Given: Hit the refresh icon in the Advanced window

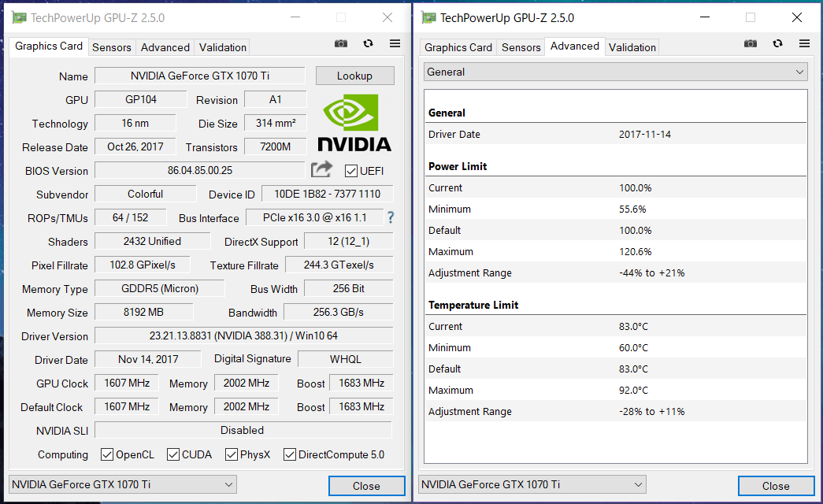Looking at the screenshot, I should pyautogui.click(x=777, y=43).
